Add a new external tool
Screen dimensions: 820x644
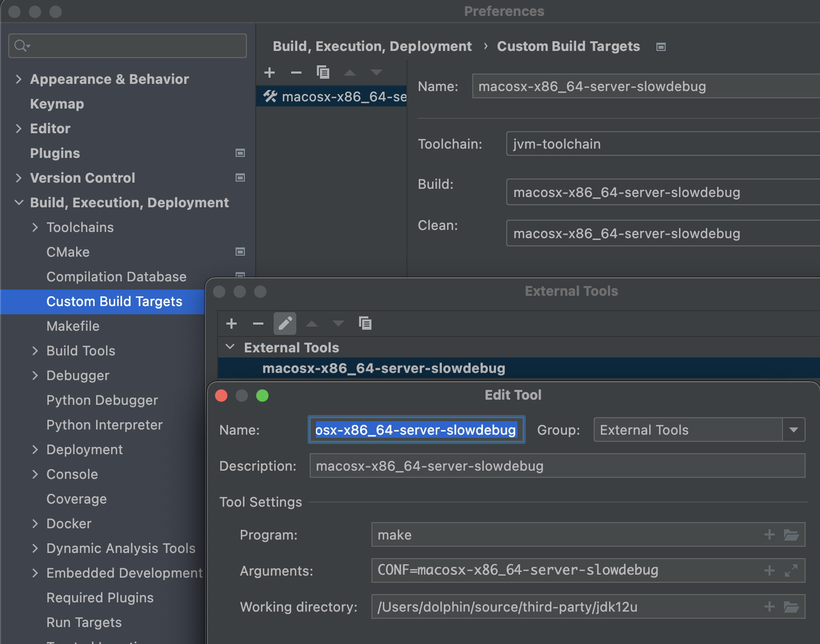click(x=231, y=324)
